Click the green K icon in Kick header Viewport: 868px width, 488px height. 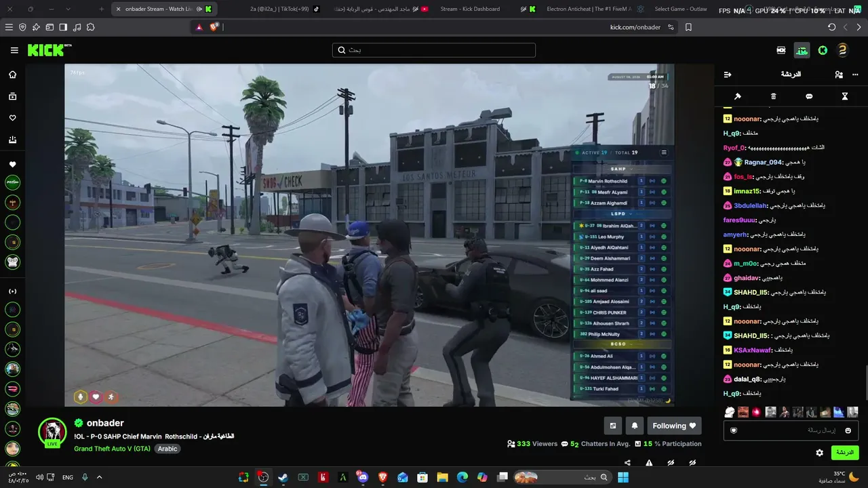[823, 50]
